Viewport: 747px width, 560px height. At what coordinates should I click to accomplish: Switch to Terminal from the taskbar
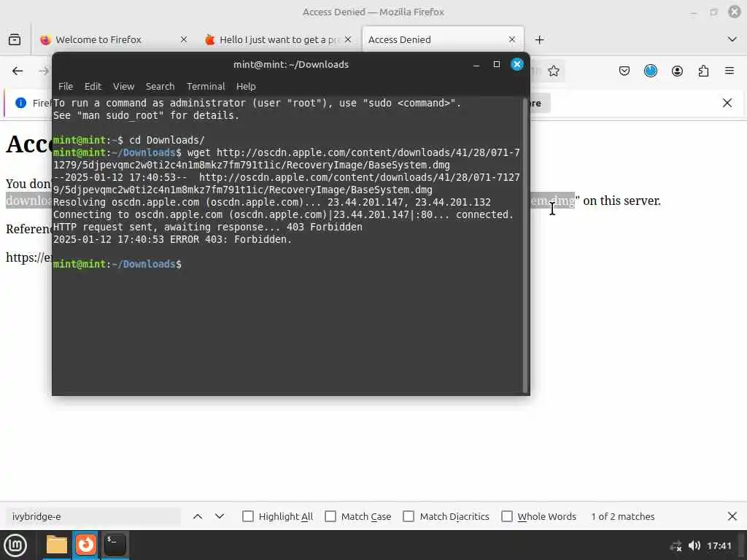115,545
